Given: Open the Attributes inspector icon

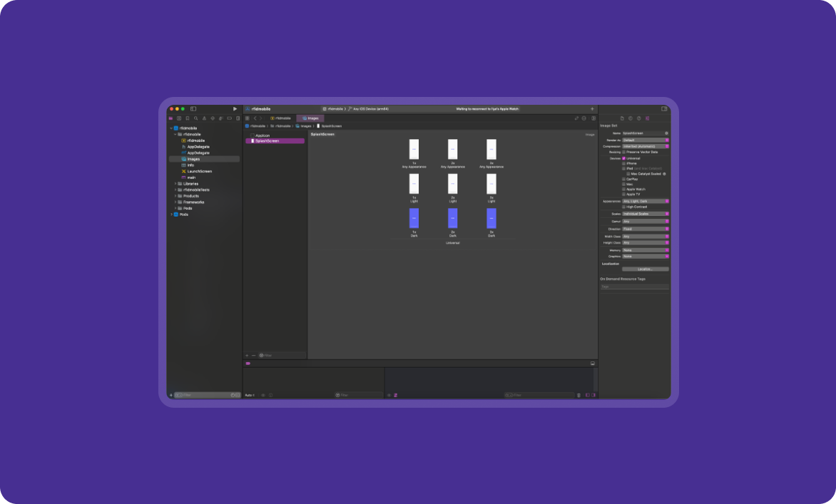Looking at the screenshot, I should [x=647, y=118].
